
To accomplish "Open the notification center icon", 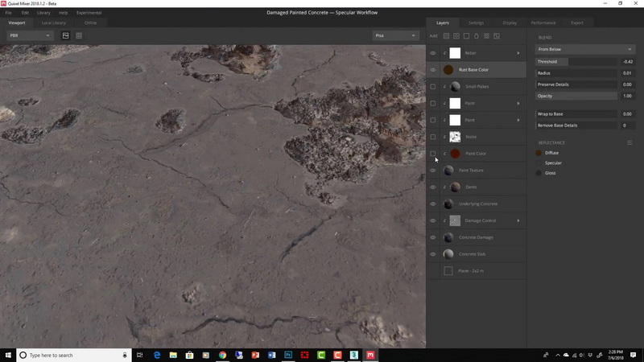I will click(x=633, y=355).
